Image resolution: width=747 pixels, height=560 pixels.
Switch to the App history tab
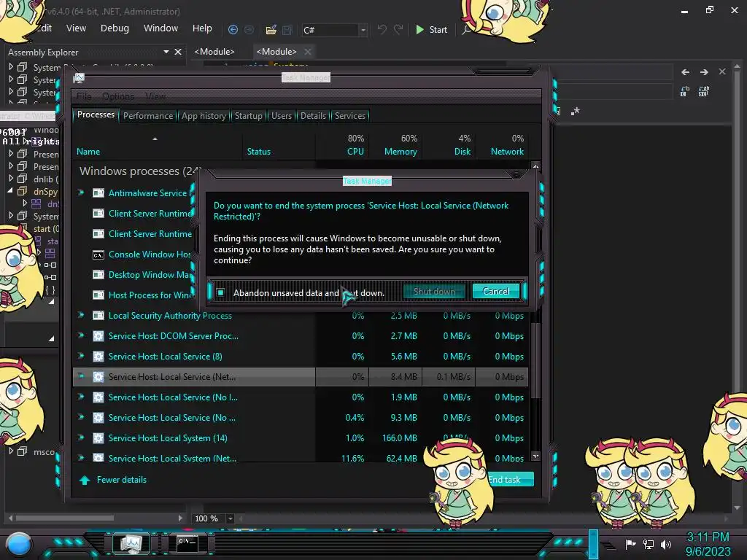[x=204, y=116]
